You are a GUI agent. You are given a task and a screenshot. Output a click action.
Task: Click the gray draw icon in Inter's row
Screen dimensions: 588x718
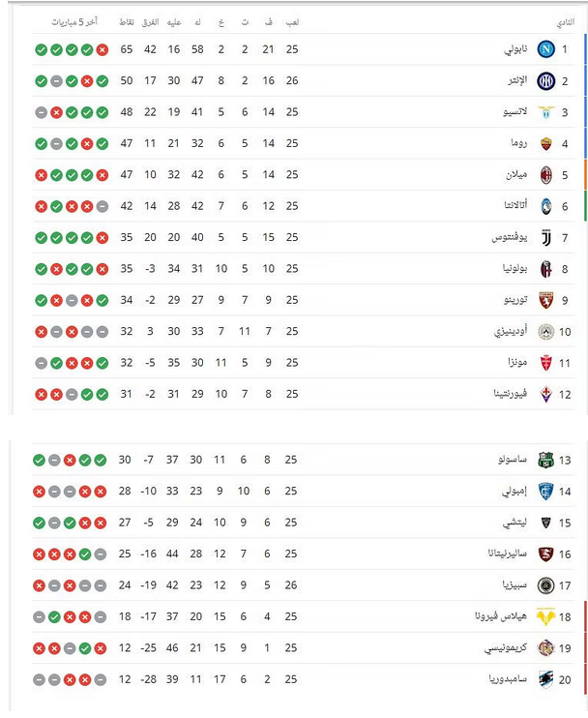coord(57,81)
